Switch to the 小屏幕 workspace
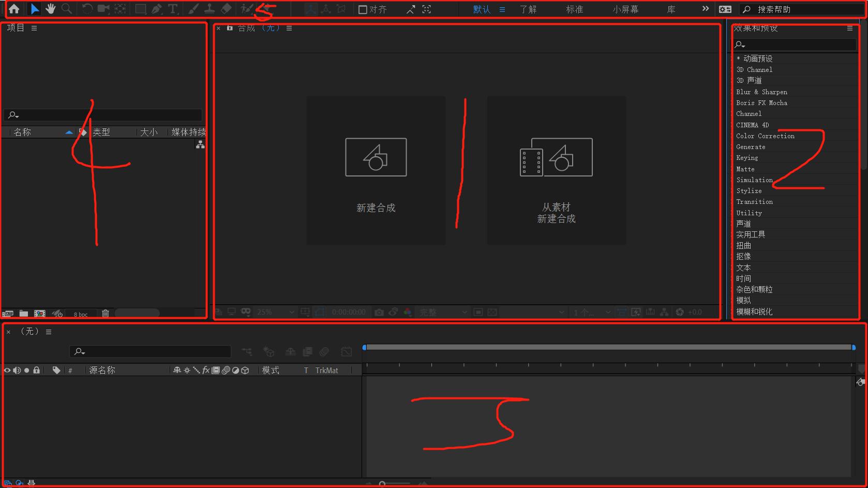Screen dimensions: 868x488 [x=625, y=9]
